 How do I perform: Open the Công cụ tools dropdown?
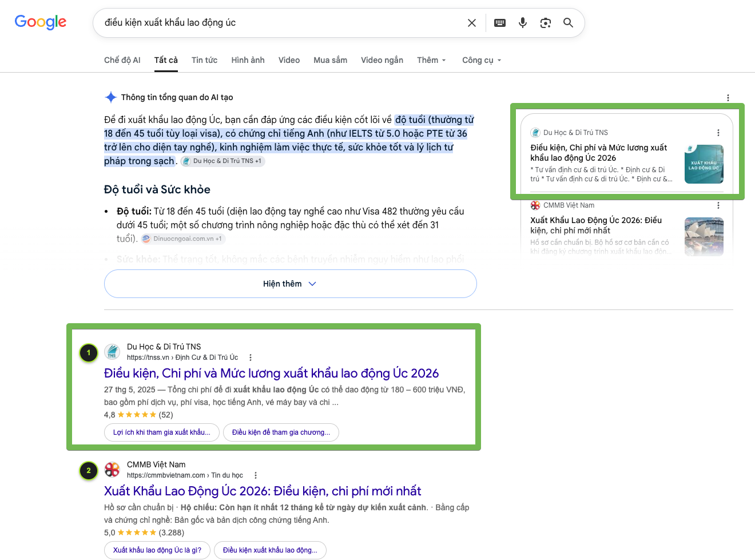[x=482, y=60]
